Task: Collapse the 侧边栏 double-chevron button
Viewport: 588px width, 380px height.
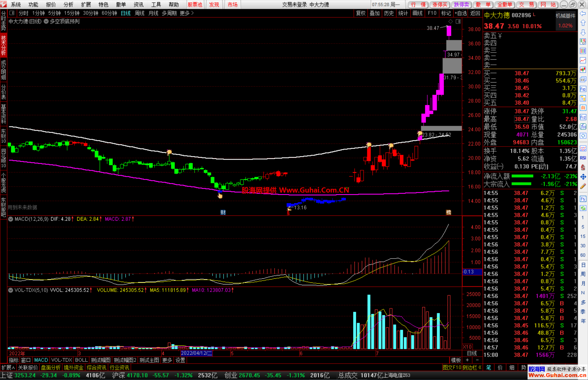Action: (472, 367)
